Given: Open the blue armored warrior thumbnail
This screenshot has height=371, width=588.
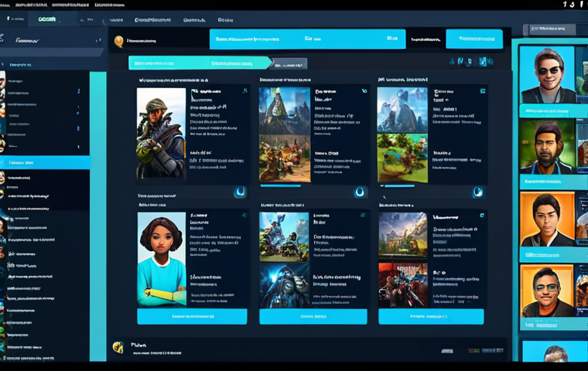Looking at the screenshot, I should 284,285.
